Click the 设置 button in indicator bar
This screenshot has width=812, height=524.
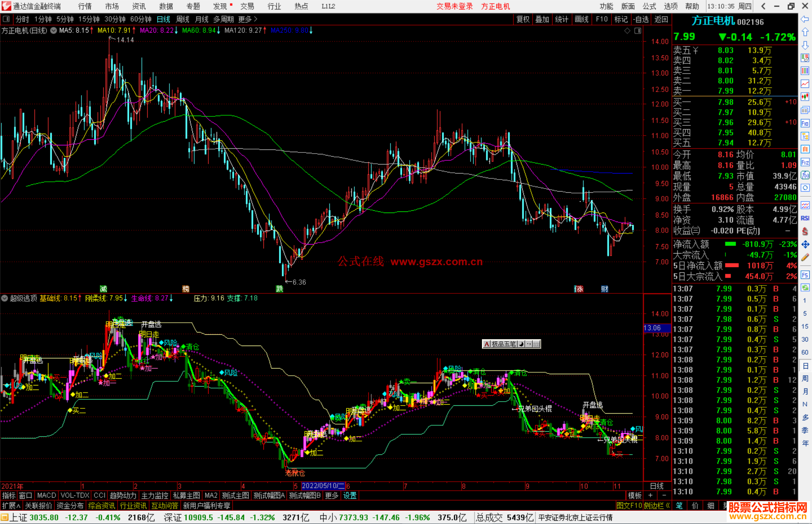point(350,495)
